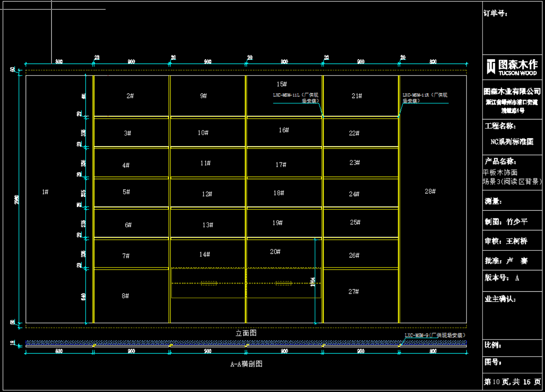Click the Tucson Wood logo in title block
This screenshot has height=392, width=545.
[x=512, y=67]
